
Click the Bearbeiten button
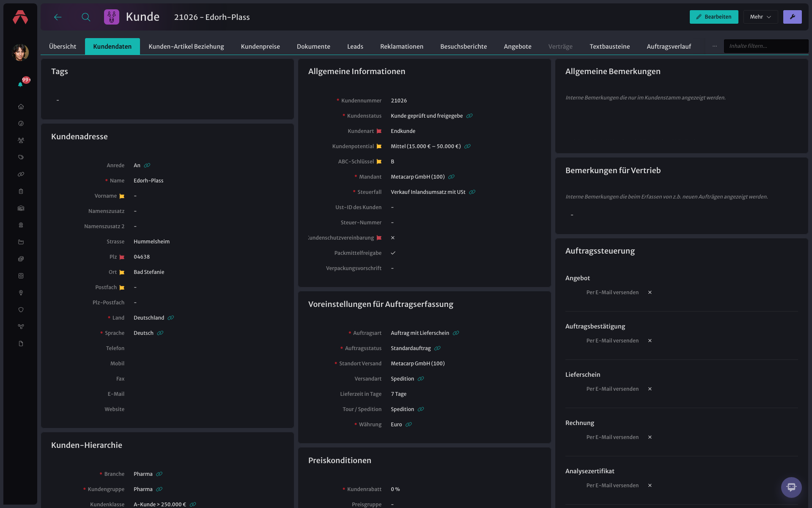tap(714, 17)
